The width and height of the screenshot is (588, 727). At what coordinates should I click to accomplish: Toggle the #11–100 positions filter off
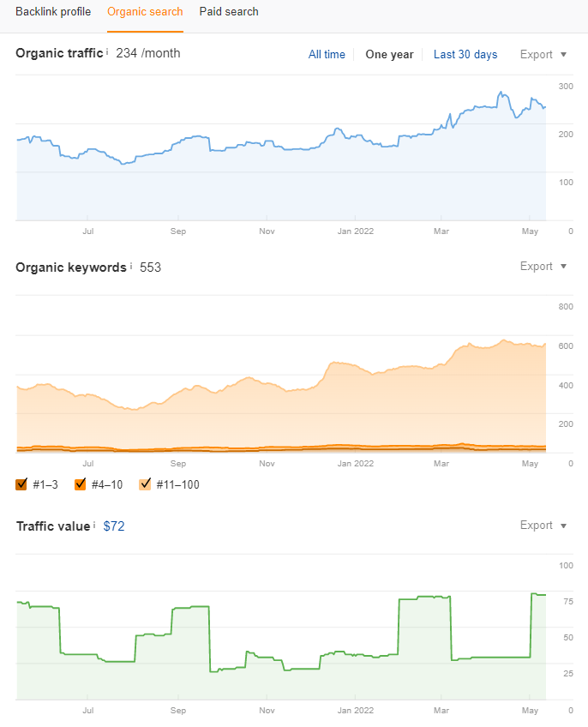pyautogui.click(x=145, y=484)
